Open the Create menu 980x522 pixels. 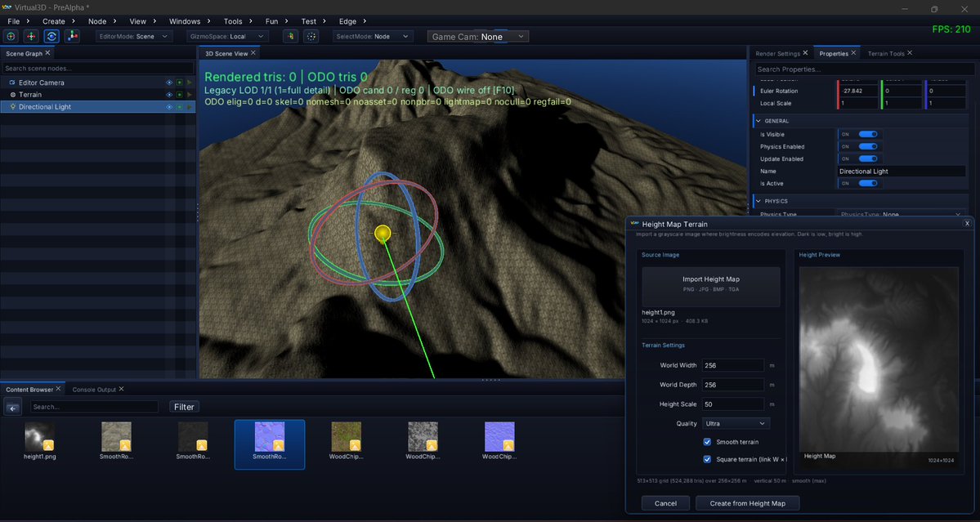pos(54,21)
